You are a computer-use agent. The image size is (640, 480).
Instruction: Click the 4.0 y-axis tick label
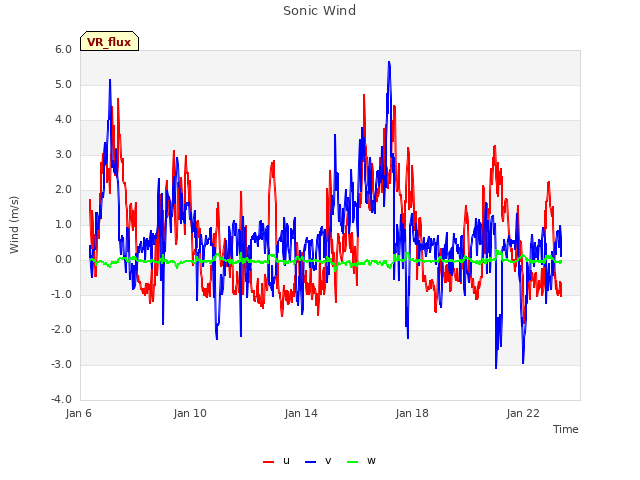click(x=63, y=120)
